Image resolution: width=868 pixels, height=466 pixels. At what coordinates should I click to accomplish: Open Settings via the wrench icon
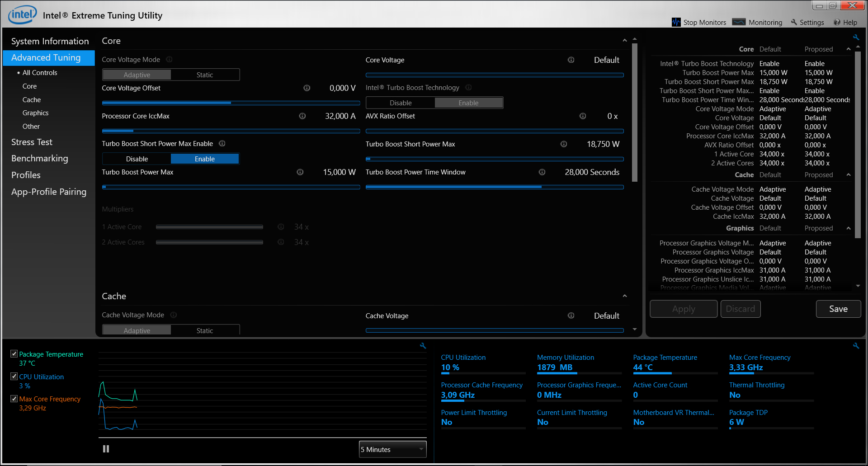coord(794,22)
